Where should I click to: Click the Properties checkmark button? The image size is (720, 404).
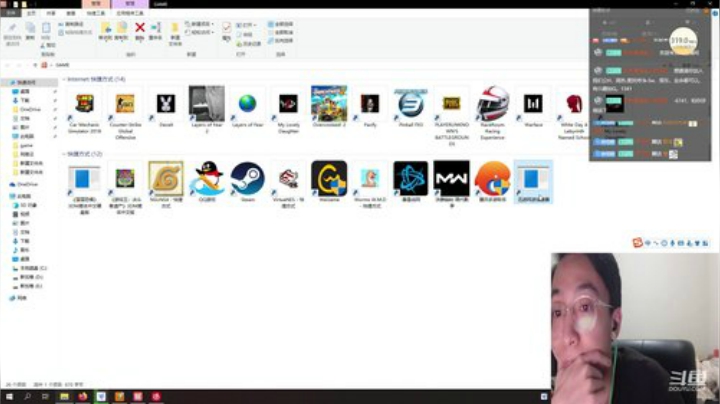[226, 31]
